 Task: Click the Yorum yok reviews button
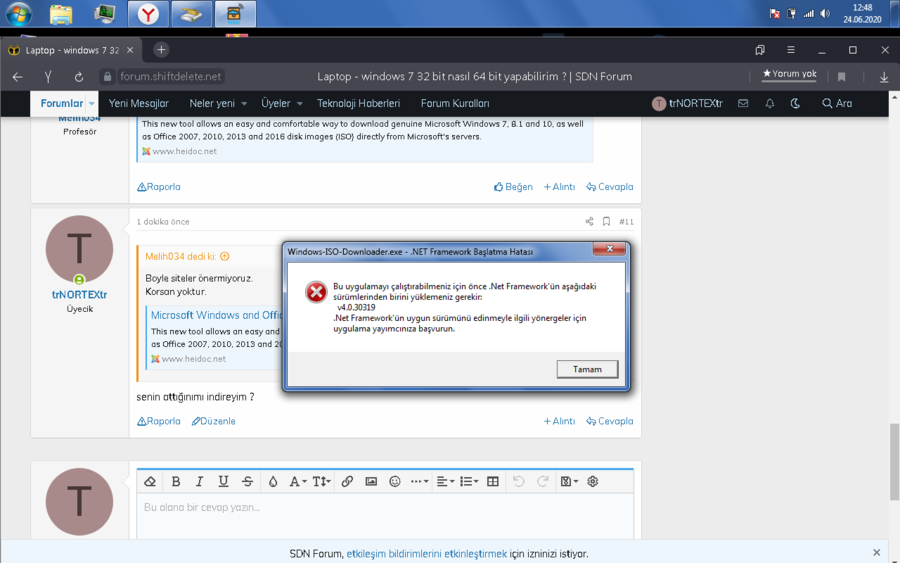[x=789, y=74]
